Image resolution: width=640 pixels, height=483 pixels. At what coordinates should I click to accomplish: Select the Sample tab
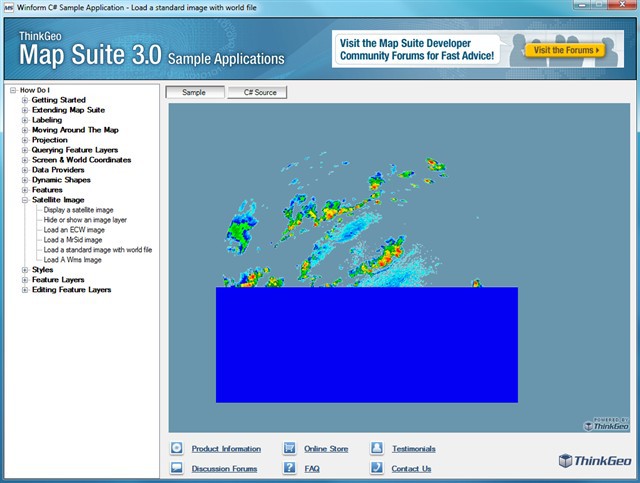194,92
